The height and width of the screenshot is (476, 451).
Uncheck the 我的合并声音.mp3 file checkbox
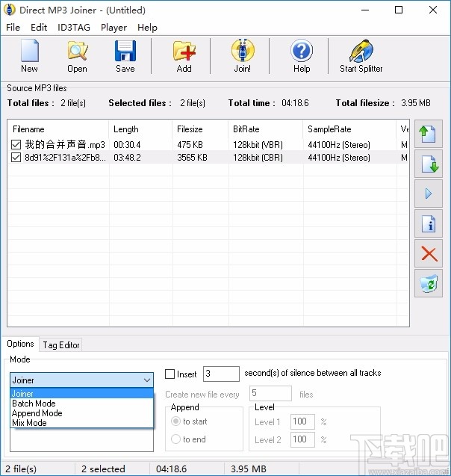16,144
